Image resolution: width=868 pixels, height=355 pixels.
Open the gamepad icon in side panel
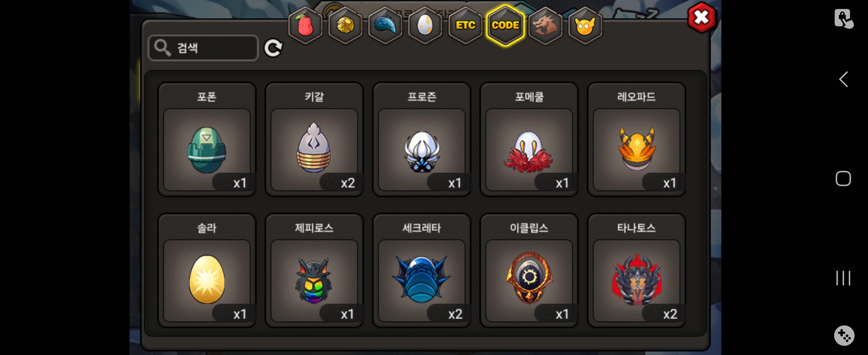pyautogui.click(x=844, y=336)
